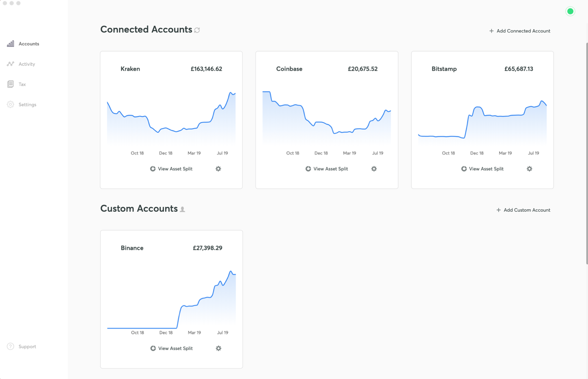
Task: Click Add Custom Account
Action: point(523,210)
